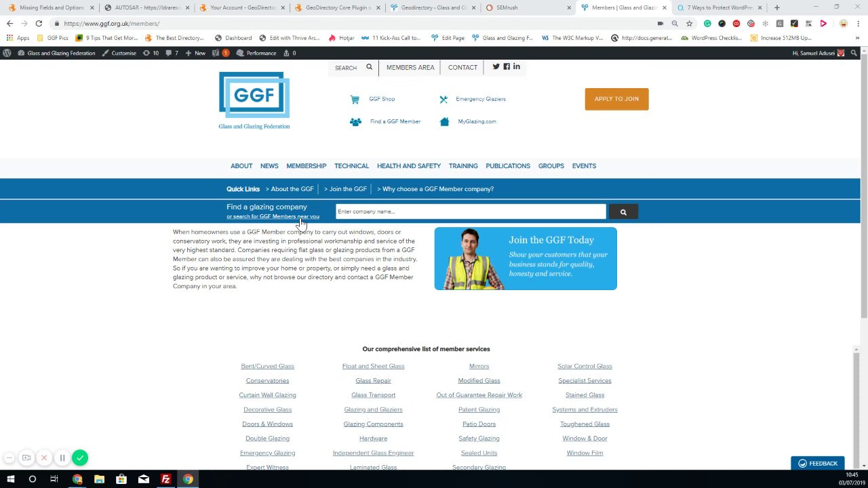Open File Explorer from the taskbar
This screenshot has height=488, width=868.
pyautogui.click(x=99, y=479)
